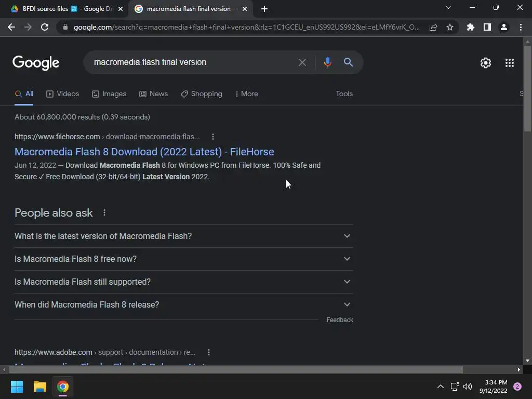Click the filehorse.com result URL
532x399 pixels.
[107, 137]
